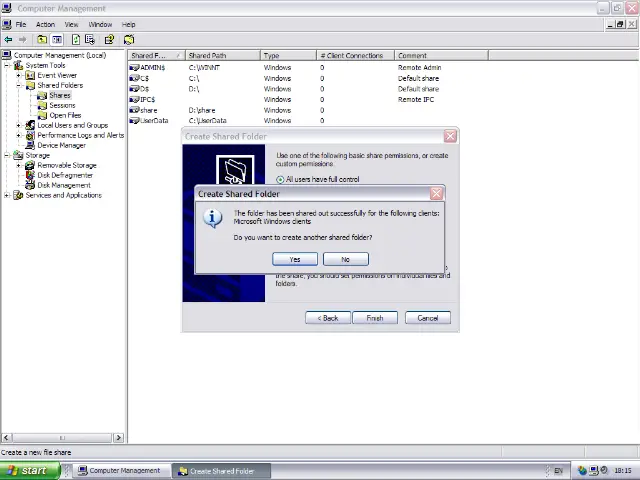Open the View menu

pyautogui.click(x=71, y=24)
